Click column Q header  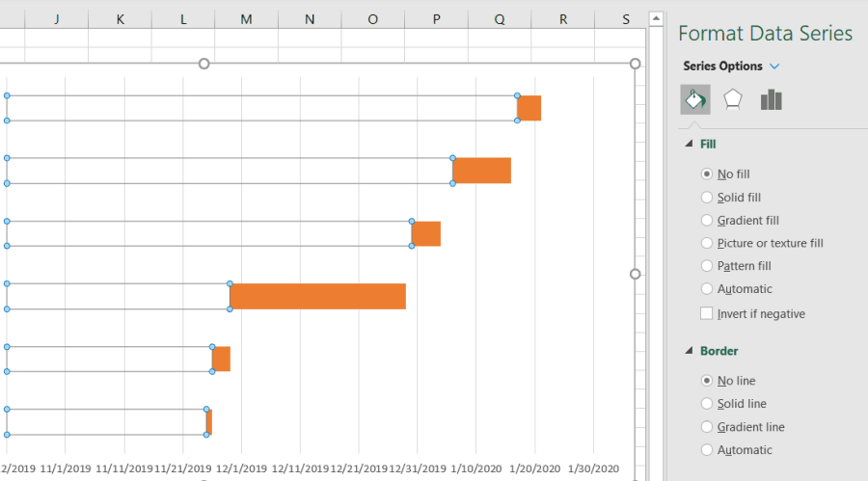(x=499, y=18)
